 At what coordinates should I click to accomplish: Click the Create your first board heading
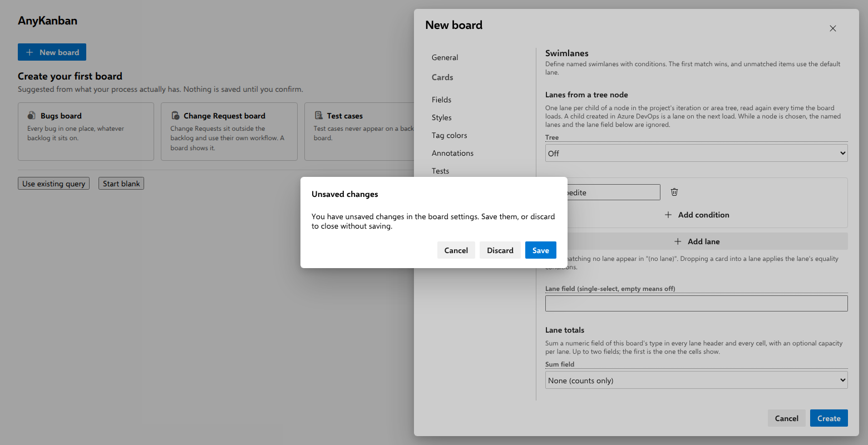[x=70, y=76]
